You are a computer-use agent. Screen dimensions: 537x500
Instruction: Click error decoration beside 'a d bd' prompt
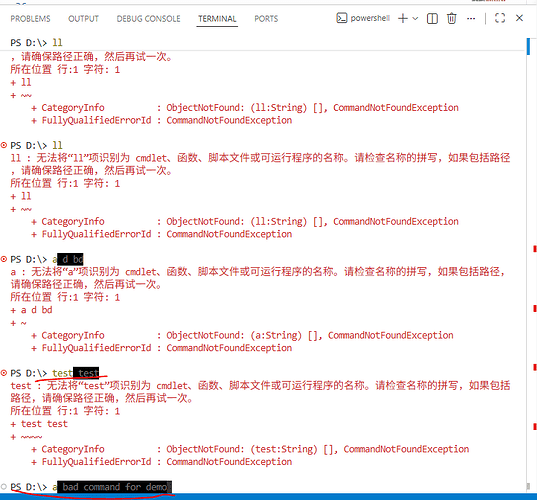4,259
